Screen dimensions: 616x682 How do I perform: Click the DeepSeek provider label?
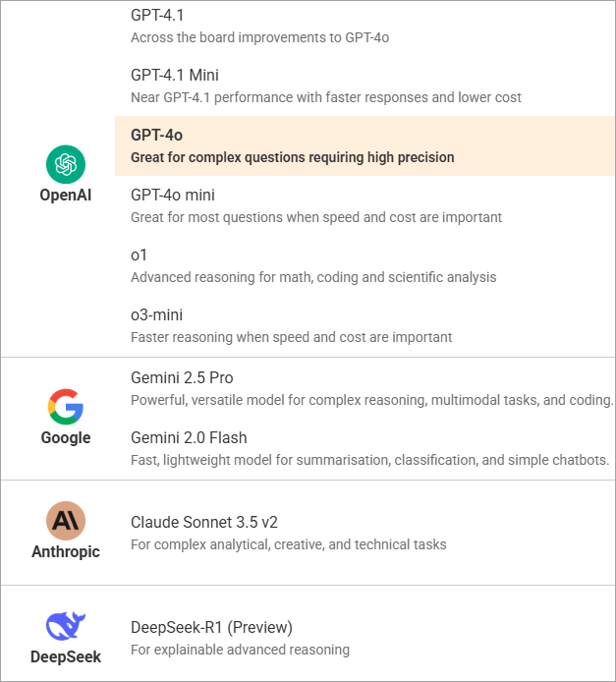[x=66, y=656]
